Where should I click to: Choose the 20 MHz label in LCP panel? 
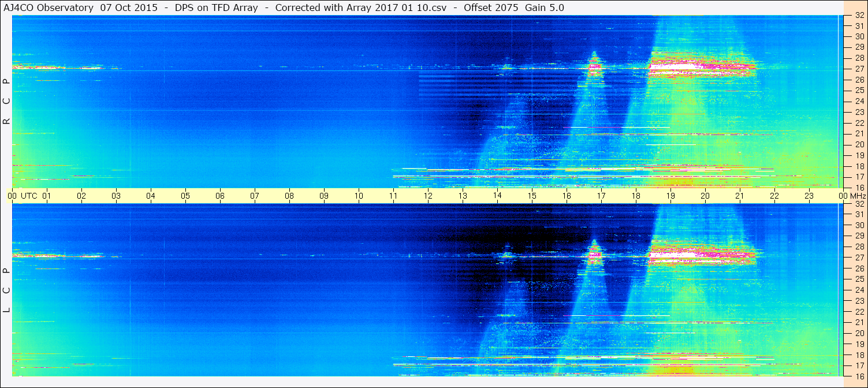(x=859, y=333)
